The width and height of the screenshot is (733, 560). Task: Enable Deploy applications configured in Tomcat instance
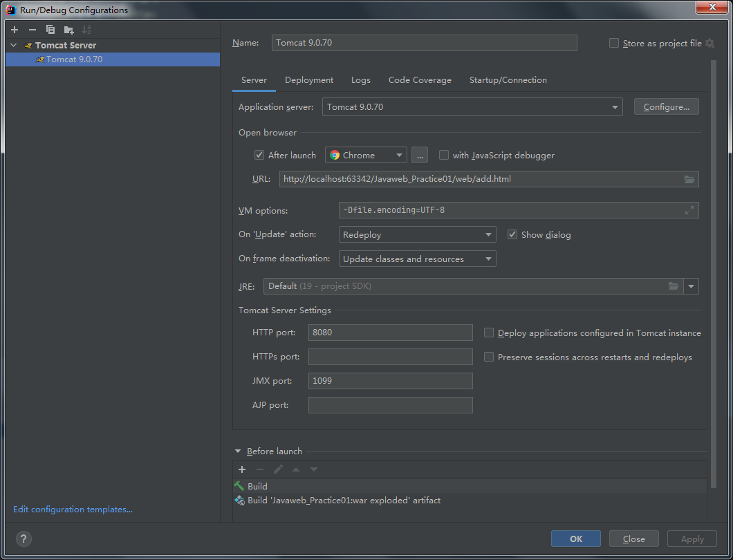click(488, 333)
